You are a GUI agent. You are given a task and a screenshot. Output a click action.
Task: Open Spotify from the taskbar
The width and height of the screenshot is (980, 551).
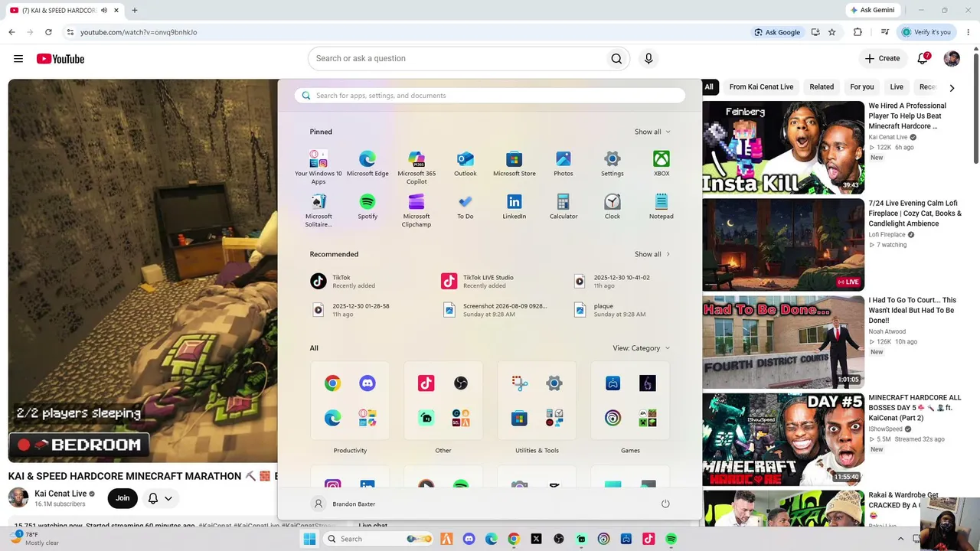671,539
